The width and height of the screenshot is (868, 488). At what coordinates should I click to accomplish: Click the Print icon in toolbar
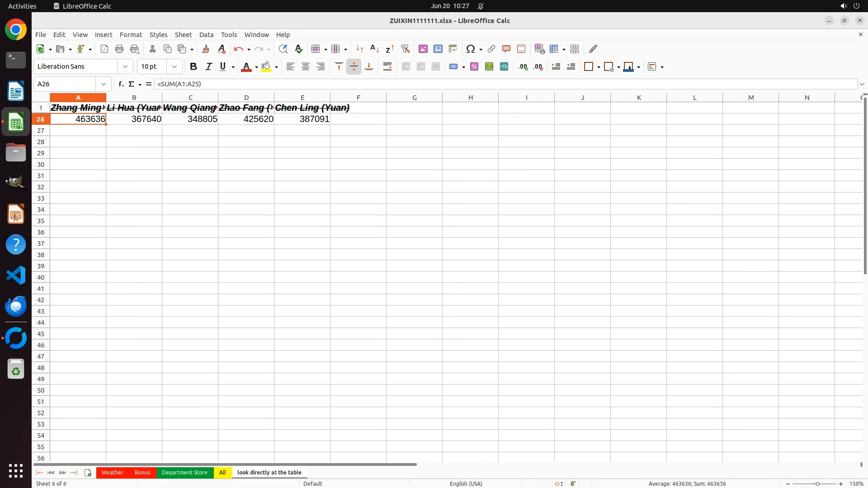(119, 49)
